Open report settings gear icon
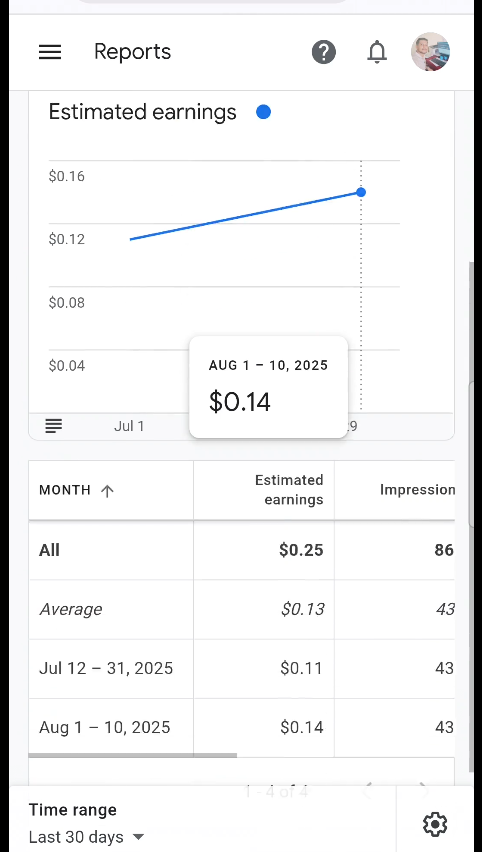The height and width of the screenshot is (852, 482). 435,824
